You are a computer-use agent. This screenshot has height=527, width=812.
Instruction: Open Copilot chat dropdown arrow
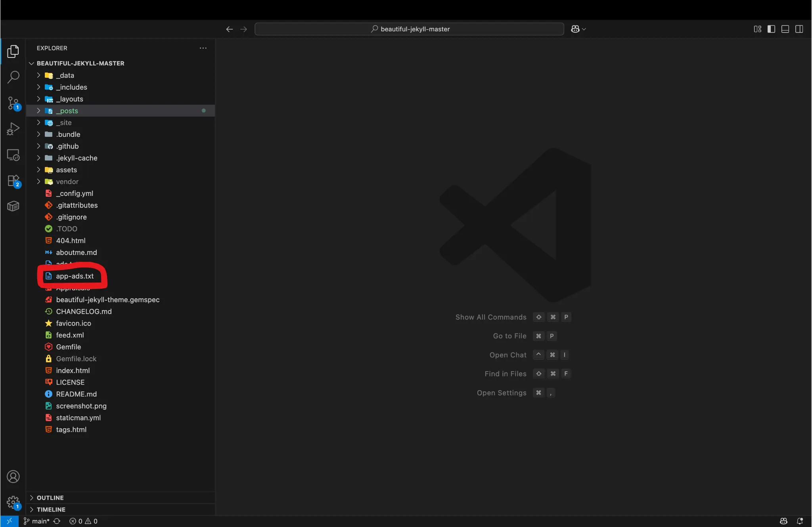coord(584,29)
